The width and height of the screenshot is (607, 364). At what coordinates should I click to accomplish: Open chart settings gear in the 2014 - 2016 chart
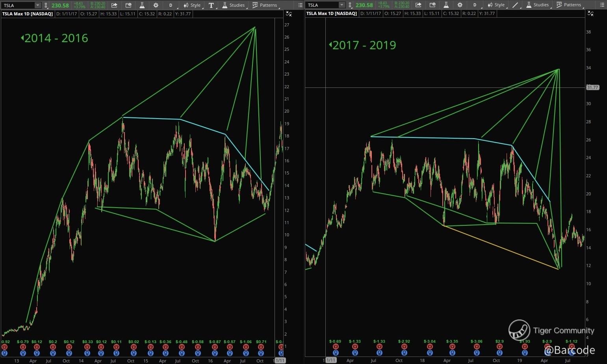tap(156, 5)
